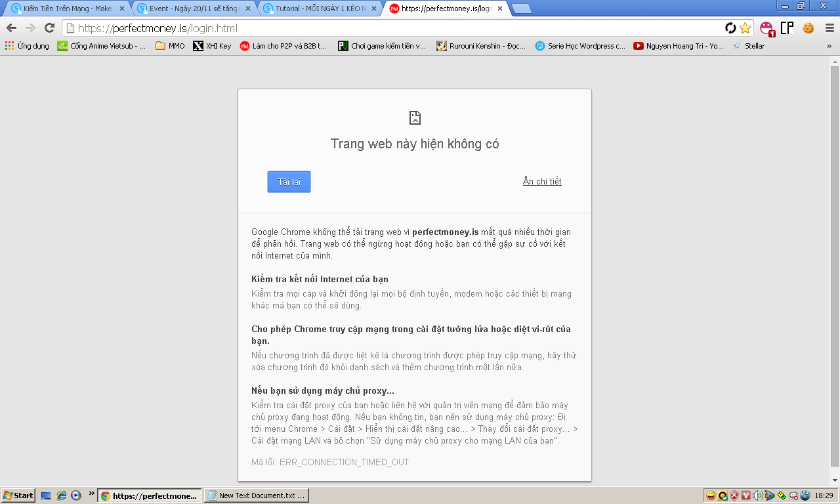
Task: Go back with the browser back arrow
Action: (11, 28)
